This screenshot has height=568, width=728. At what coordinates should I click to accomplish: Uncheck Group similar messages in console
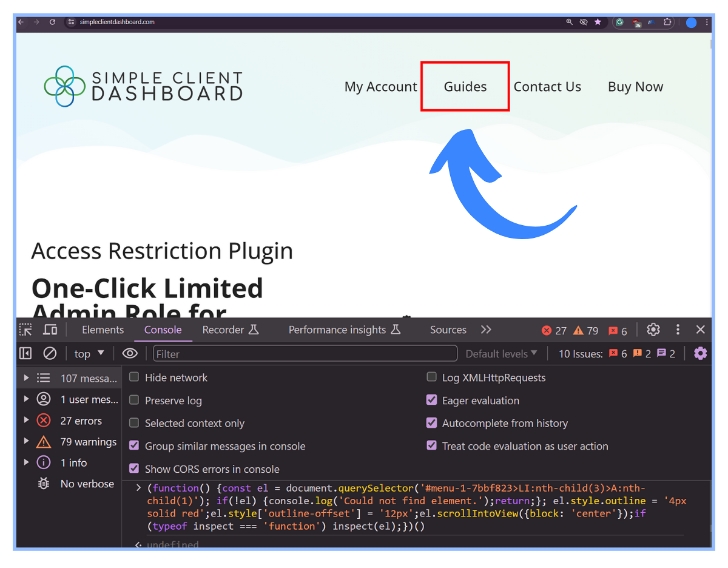134,445
